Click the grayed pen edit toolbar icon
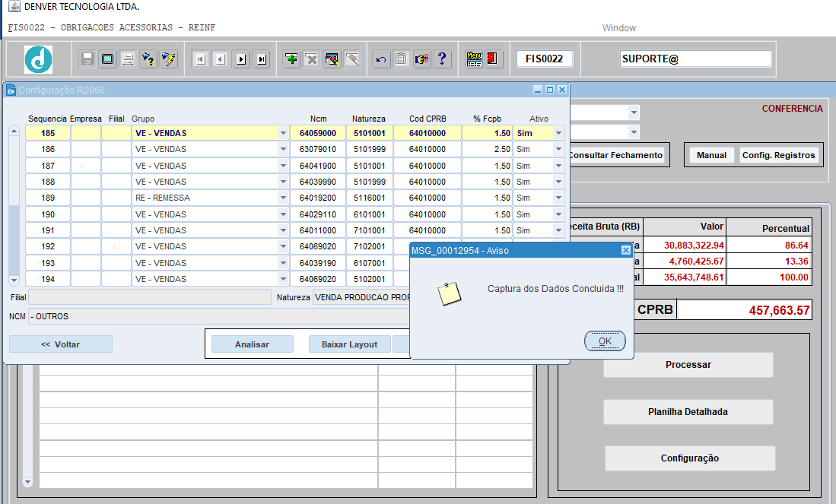Viewport: 836px width, 504px height. 352,59
